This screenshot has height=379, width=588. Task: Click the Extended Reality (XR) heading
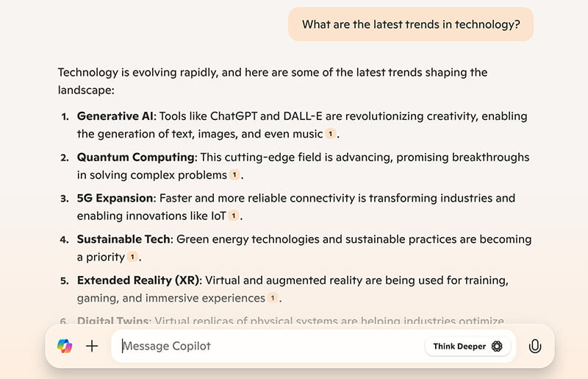[x=139, y=281]
